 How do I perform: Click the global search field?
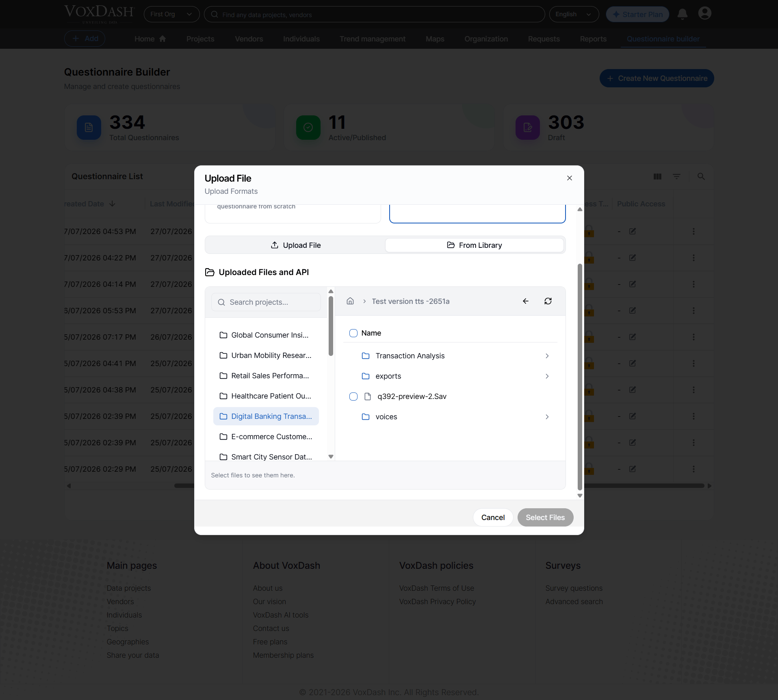[x=374, y=14]
